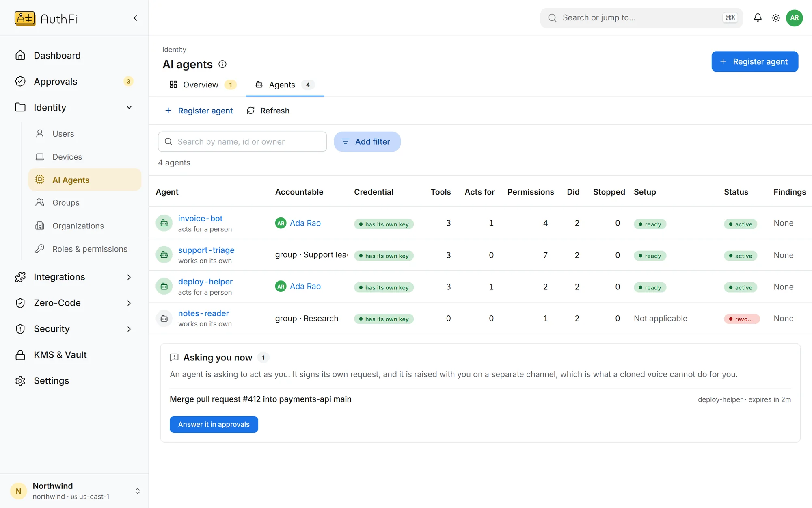Click the info icon beside AI agents
The width and height of the screenshot is (812, 508).
pos(222,64)
